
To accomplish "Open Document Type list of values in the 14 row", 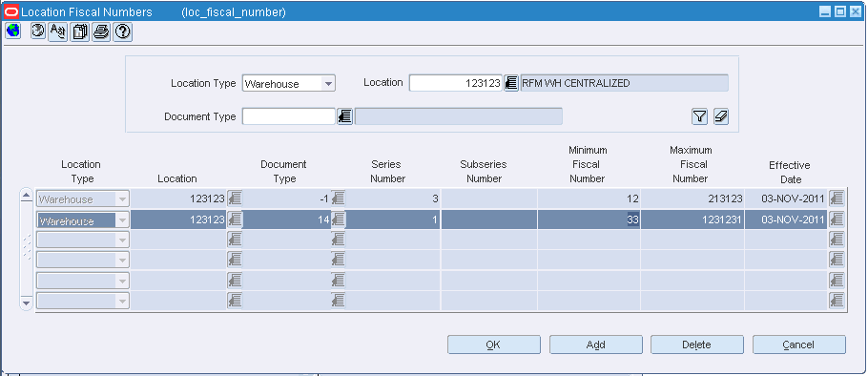I will 339,219.
